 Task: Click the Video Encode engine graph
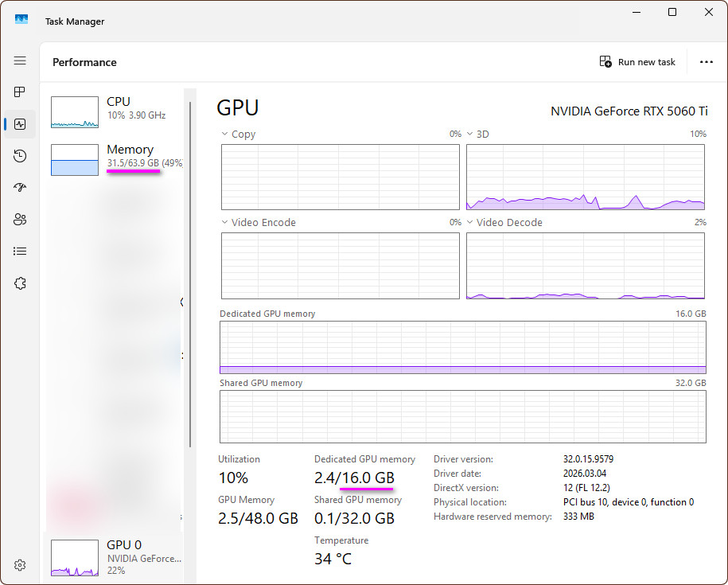(x=341, y=266)
